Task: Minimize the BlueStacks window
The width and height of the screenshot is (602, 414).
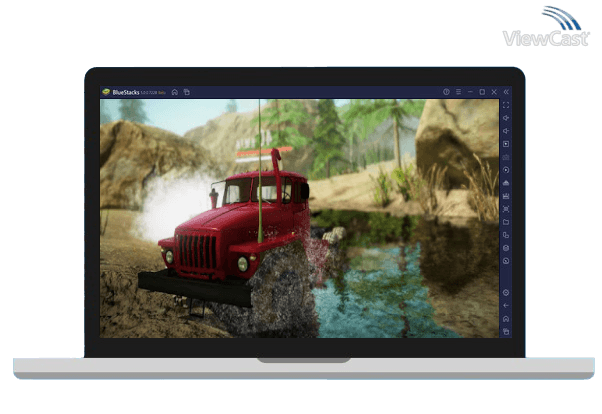Action: tap(470, 92)
